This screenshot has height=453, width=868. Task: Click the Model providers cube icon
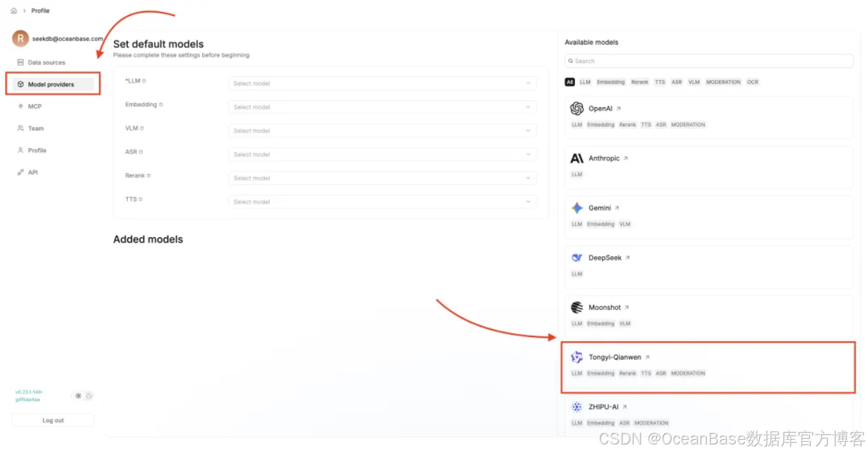20,84
